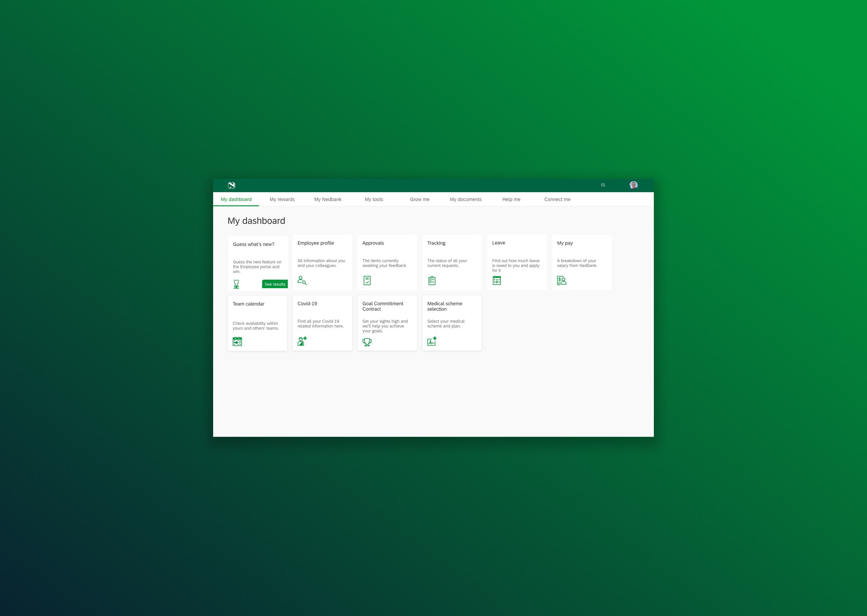Screen dimensions: 867x616
Task: Open the clipboard icon on the Tracking tile
Action: click(432, 280)
